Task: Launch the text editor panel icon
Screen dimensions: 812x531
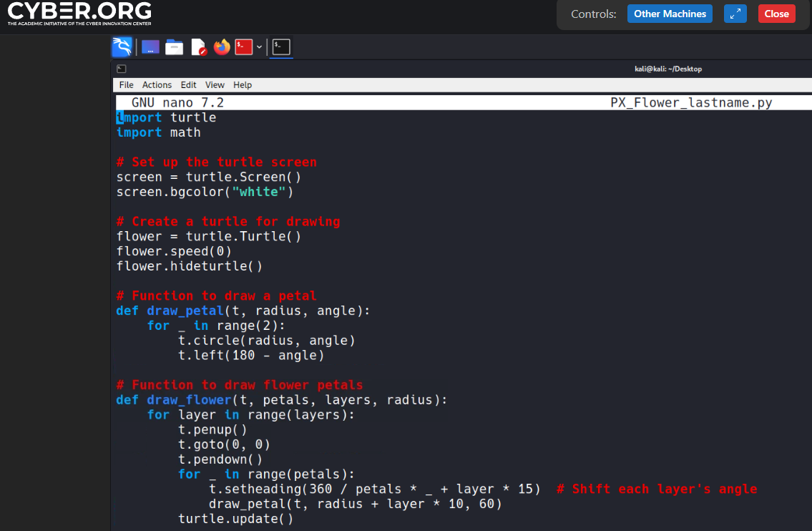Action: click(198, 47)
